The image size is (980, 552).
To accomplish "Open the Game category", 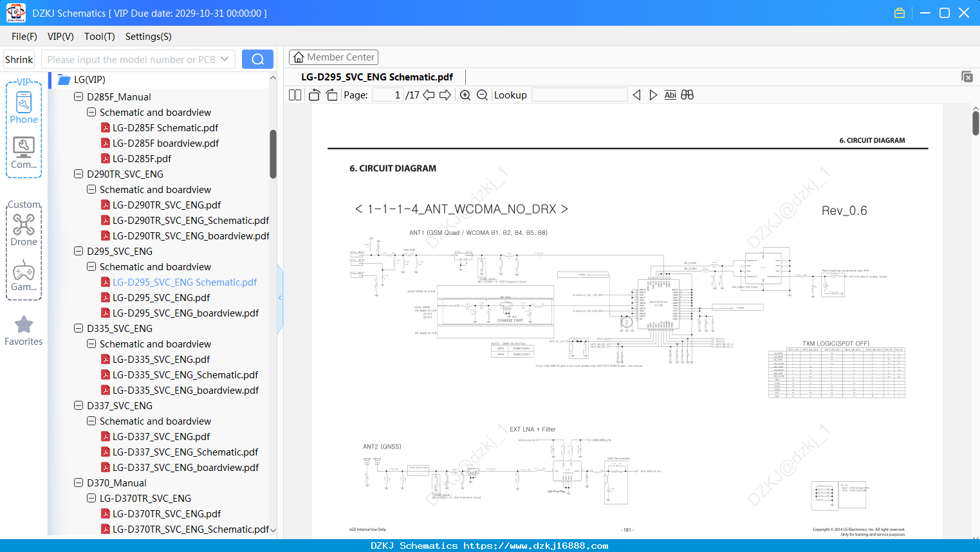I will pos(24,275).
